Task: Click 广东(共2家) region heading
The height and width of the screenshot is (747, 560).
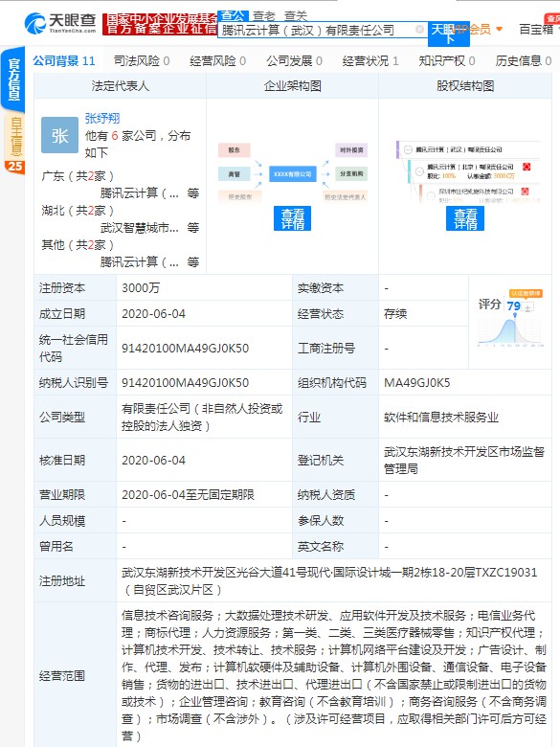Action: pyautogui.click(x=78, y=176)
